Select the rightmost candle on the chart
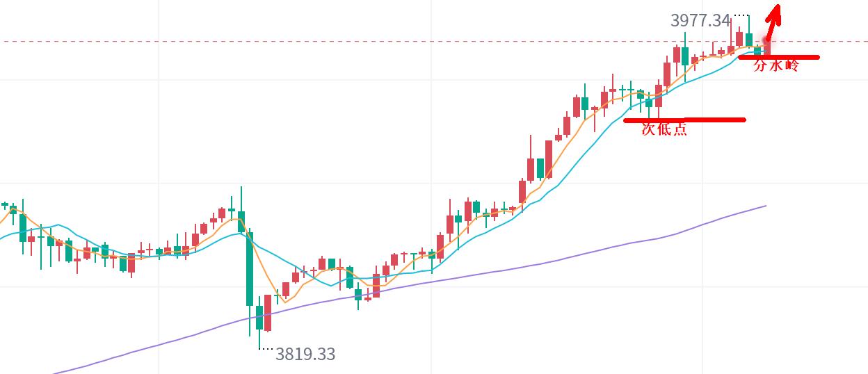 click(766, 46)
